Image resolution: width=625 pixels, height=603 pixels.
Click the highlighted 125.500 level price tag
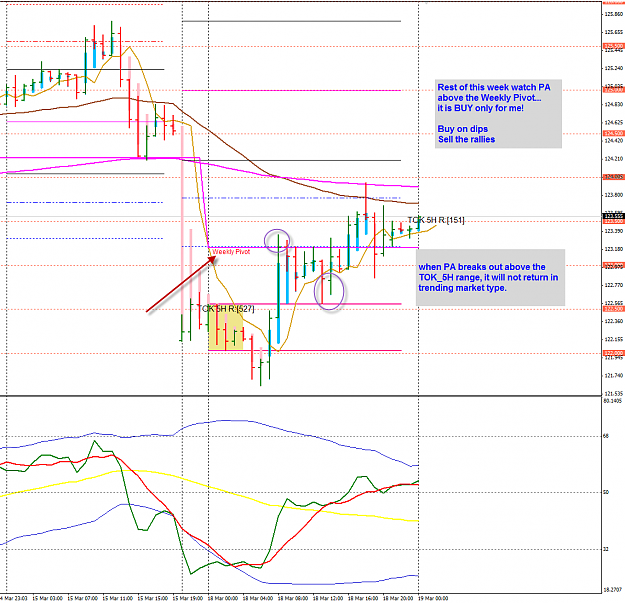tap(613, 47)
